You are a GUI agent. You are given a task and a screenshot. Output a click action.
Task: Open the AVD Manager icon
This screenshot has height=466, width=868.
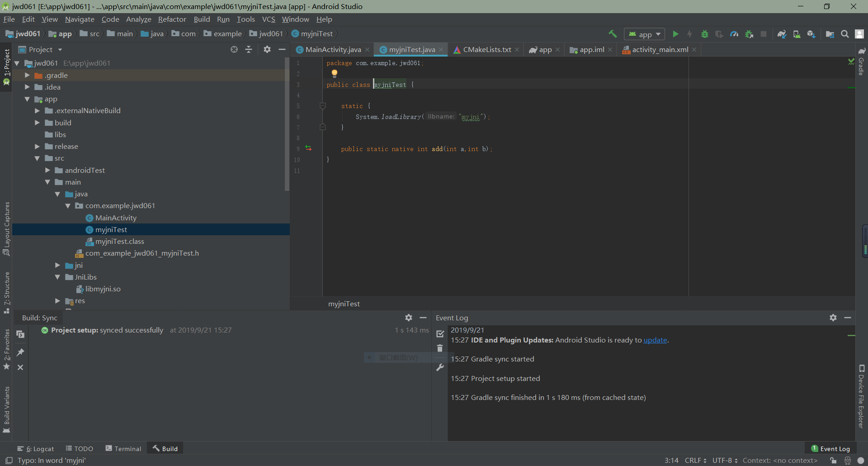[x=797, y=34]
